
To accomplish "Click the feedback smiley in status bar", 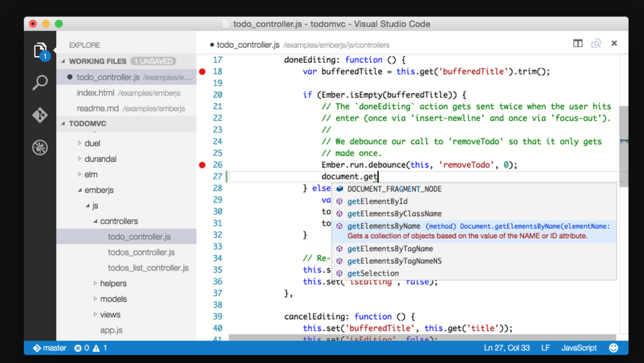I will pyautogui.click(x=614, y=348).
